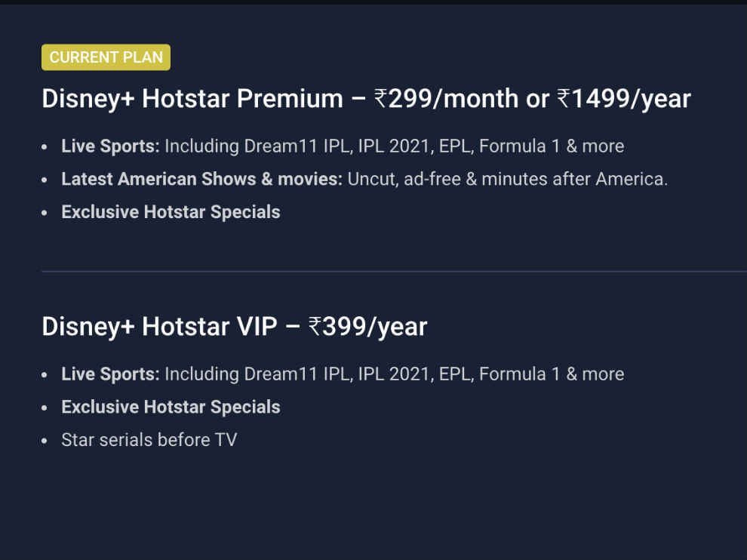Click the rupee symbol before 1499 in Premium heading

pyautogui.click(x=564, y=97)
